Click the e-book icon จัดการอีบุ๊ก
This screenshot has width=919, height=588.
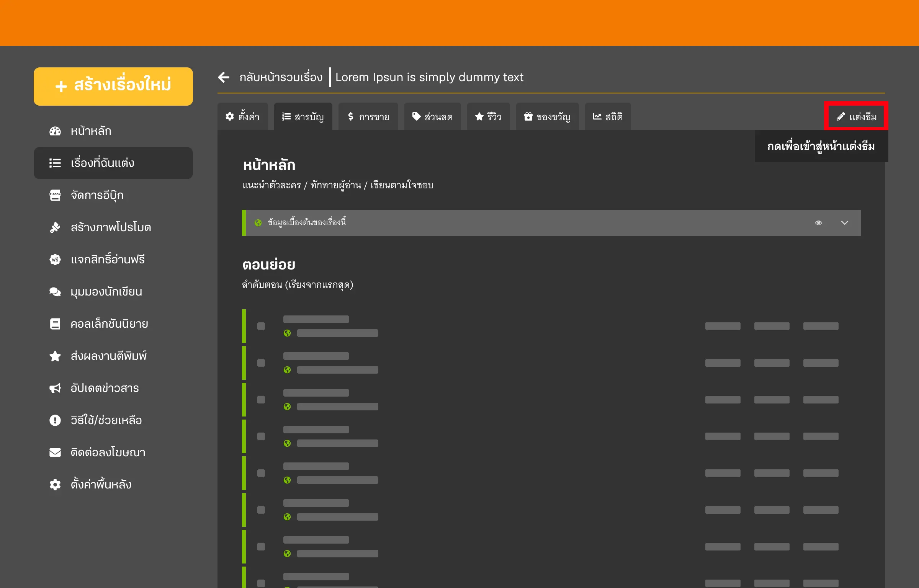coord(55,195)
